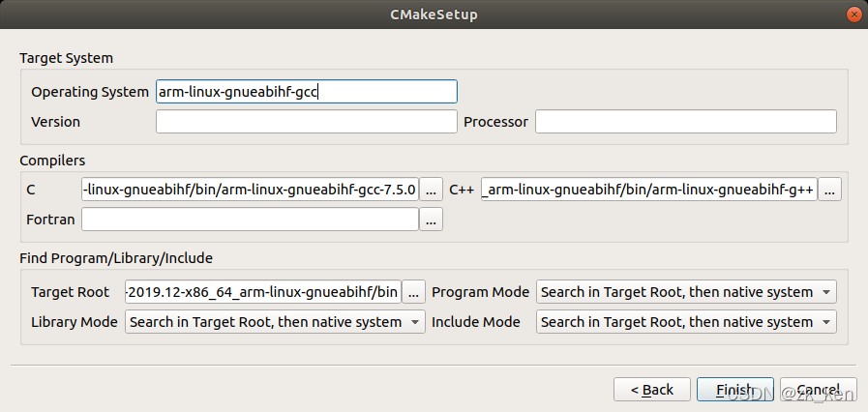This screenshot has width=868, height=412.
Task: Click the Fortran compiler path field
Action: click(250, 220)
